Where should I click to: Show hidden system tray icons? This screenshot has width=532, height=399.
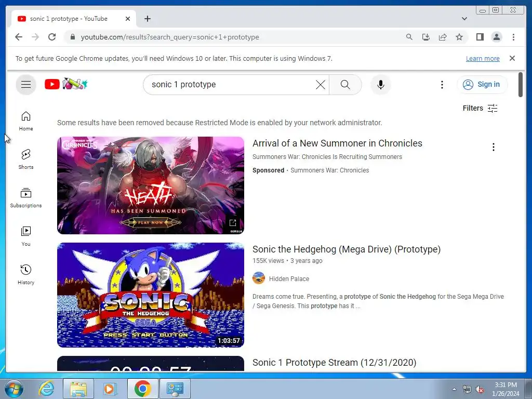click(454, 389)
